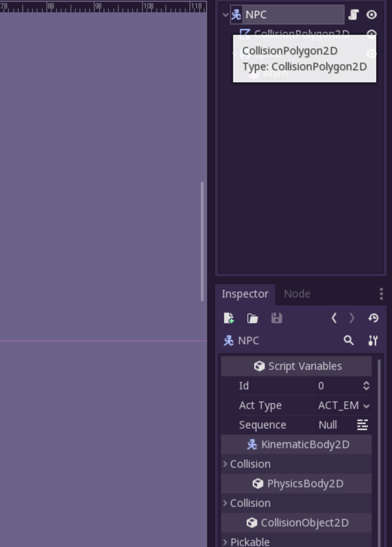Select the Inspector tab
The height and width of the screenshot is (547, 392).
click(x=245, y=294)
